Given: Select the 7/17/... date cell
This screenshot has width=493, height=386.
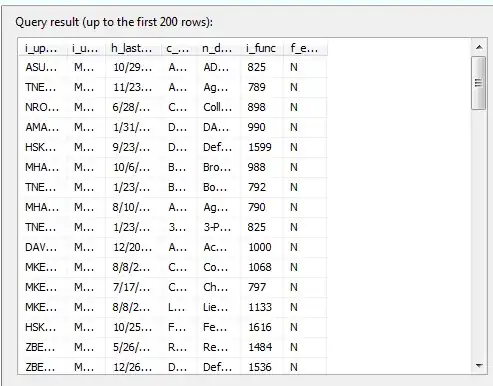Looking at the screenshot, I should [x=133, y=287].
